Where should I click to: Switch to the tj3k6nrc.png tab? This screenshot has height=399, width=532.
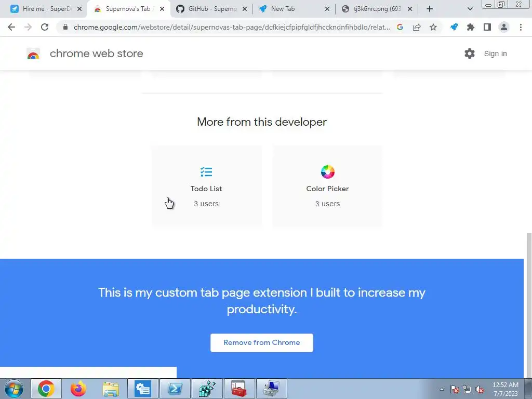[x=377, y=9]
